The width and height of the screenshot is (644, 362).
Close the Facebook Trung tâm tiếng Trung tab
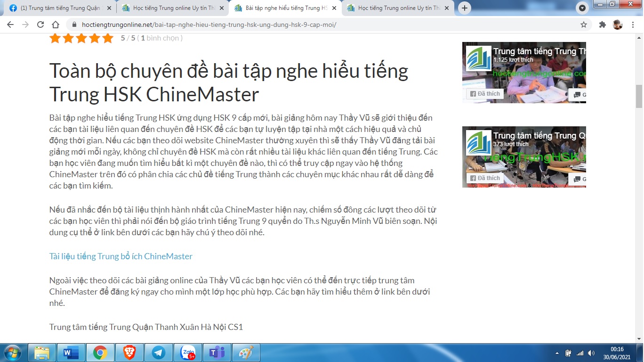point(109,8)
